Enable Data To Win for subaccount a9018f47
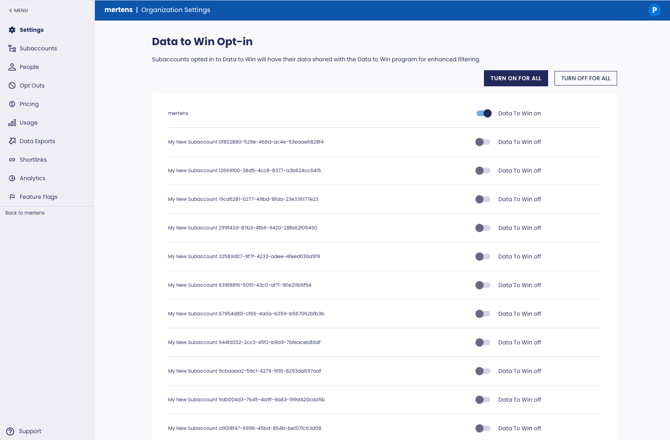 point(483,428)
